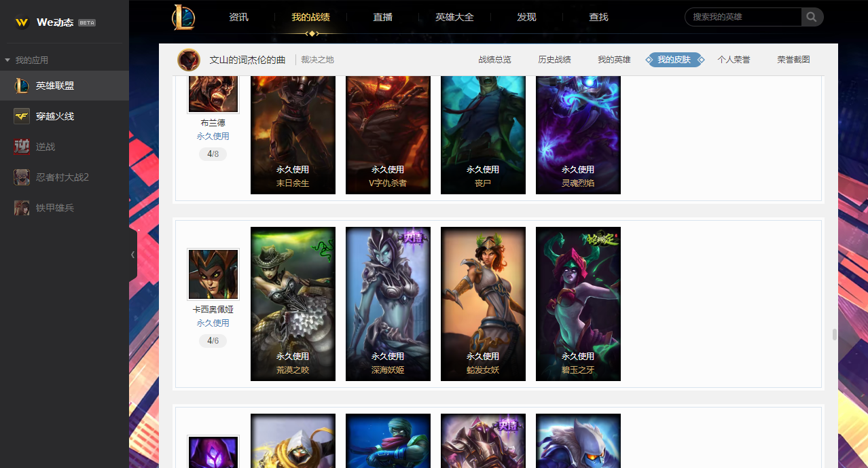
Task: Collapse the sidebar with the arrow handle
Action: (132, 255)
